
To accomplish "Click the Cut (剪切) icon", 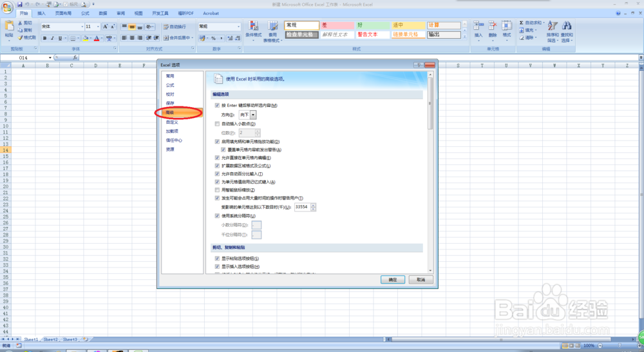I will pos(20,23).
